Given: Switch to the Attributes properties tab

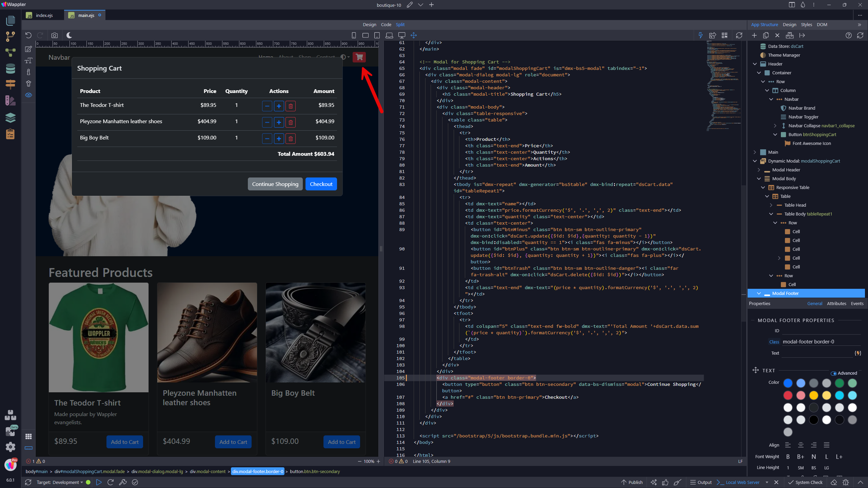Looking at the screenshot, I should coord(836,303).
